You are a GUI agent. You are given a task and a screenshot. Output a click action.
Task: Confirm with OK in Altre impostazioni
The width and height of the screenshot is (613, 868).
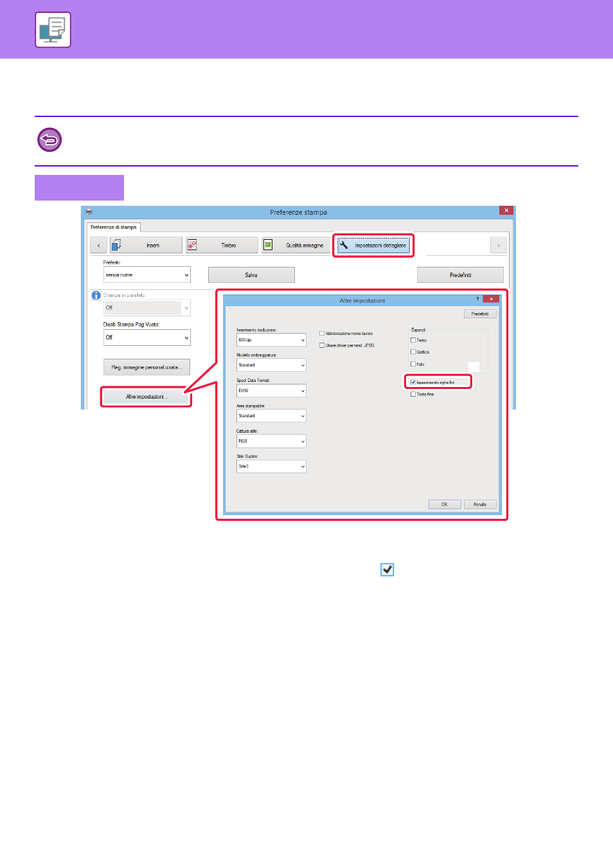(445, 504)
